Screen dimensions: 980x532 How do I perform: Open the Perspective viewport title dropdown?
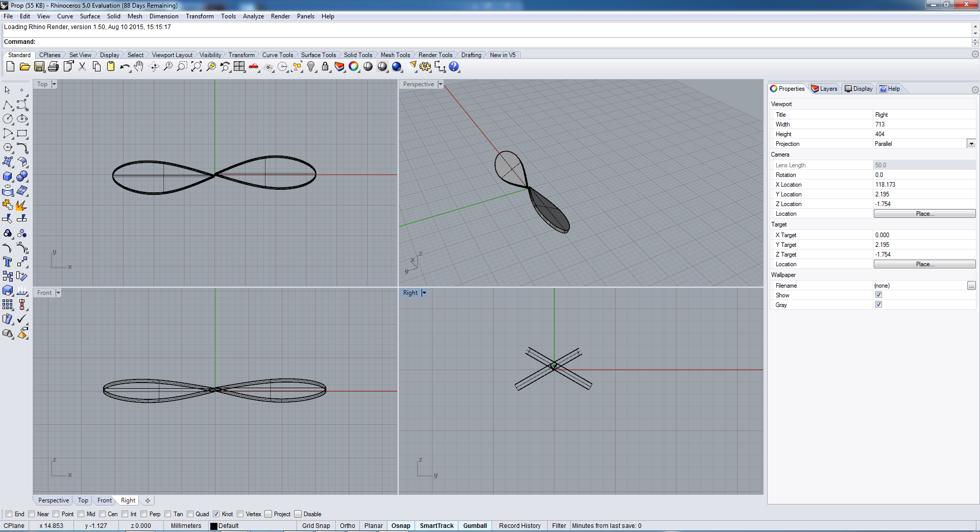coord(440,84)
